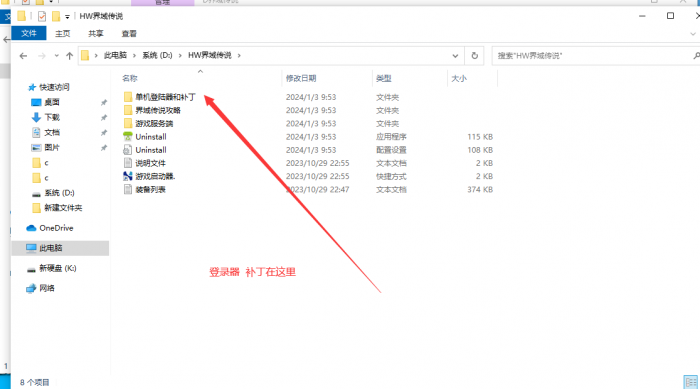Open 图片 in the navigation pane
700x389 pixels.
[x=52, y=147]
